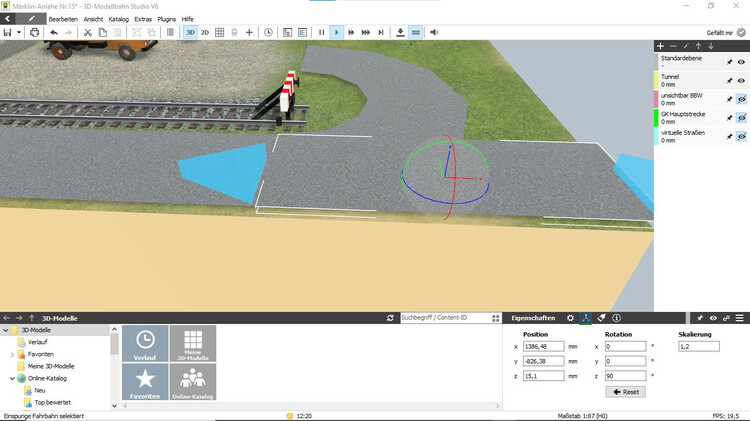
Task: Open the Katalog menu
Action: point(119,19)
